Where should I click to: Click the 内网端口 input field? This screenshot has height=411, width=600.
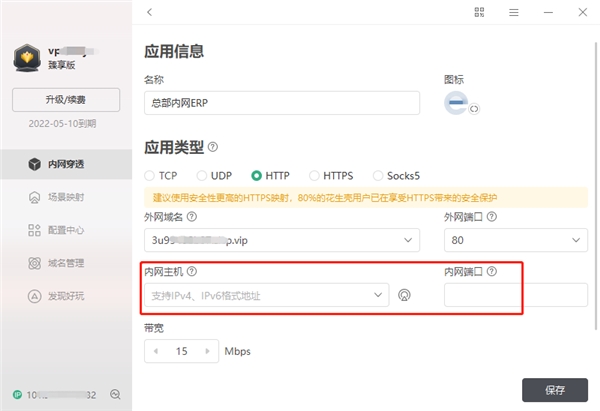point(516,295)
